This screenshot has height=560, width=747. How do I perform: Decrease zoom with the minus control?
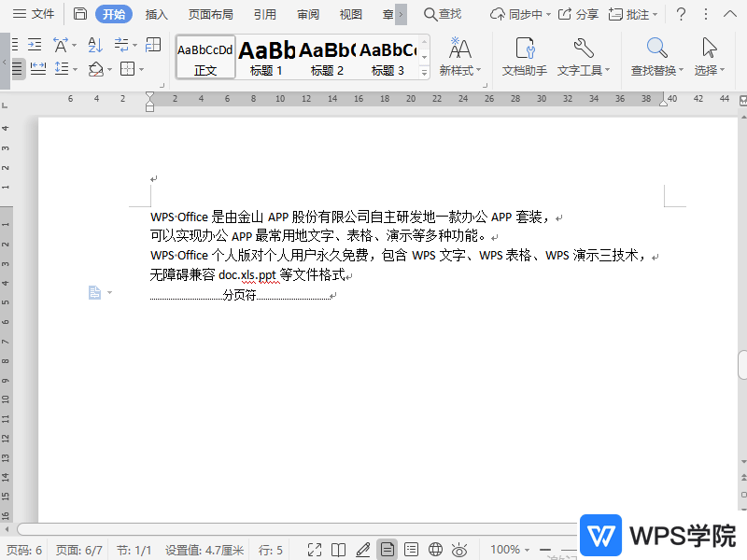tap(546, 549)
